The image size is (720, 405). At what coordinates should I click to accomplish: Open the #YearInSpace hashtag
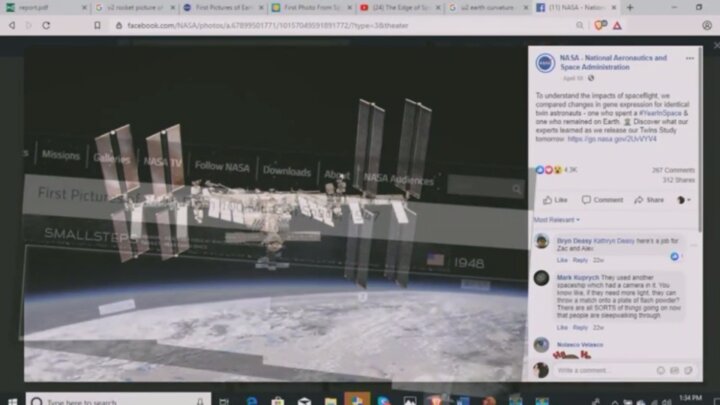coord(660,113)
